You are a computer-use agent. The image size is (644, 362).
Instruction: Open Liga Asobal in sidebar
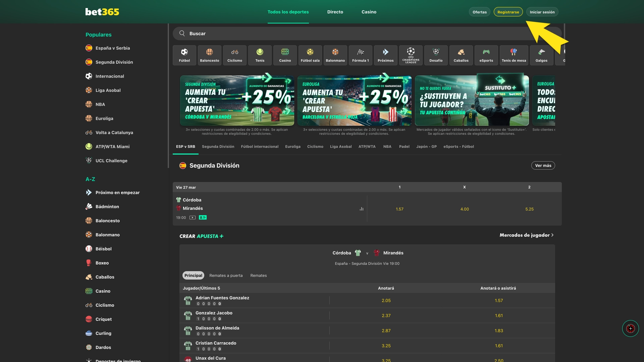(x=108, y=90)
